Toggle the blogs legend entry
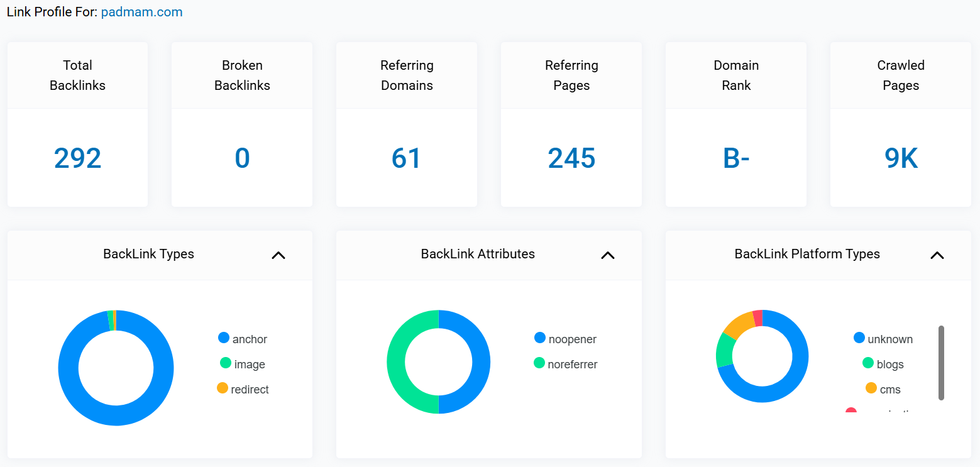 883,364
